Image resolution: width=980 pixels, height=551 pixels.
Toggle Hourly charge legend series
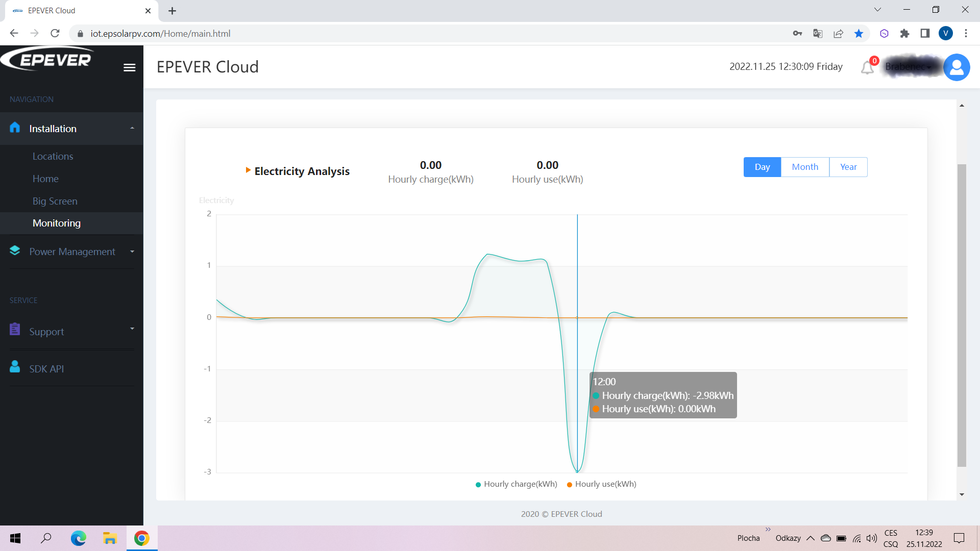(x=516, y=484)
